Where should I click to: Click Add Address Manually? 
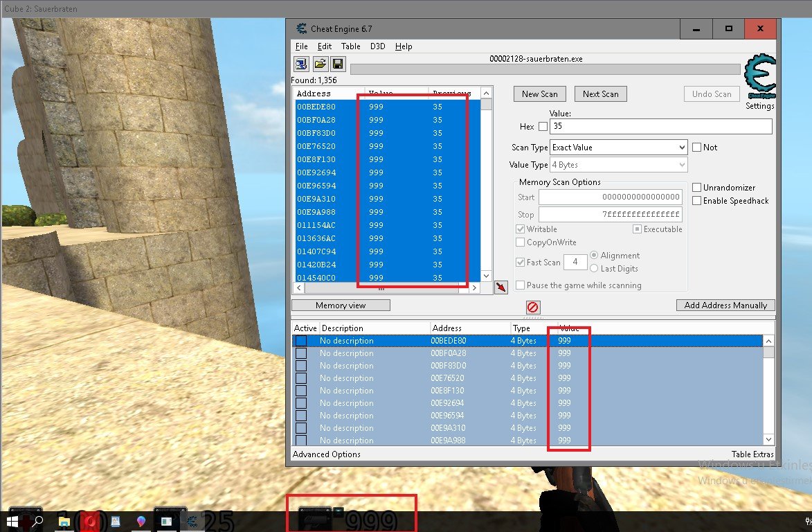coord(725,305)
